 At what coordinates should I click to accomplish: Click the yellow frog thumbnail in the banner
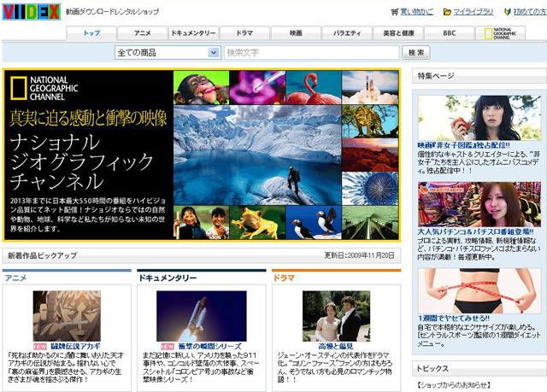(257, 223)
